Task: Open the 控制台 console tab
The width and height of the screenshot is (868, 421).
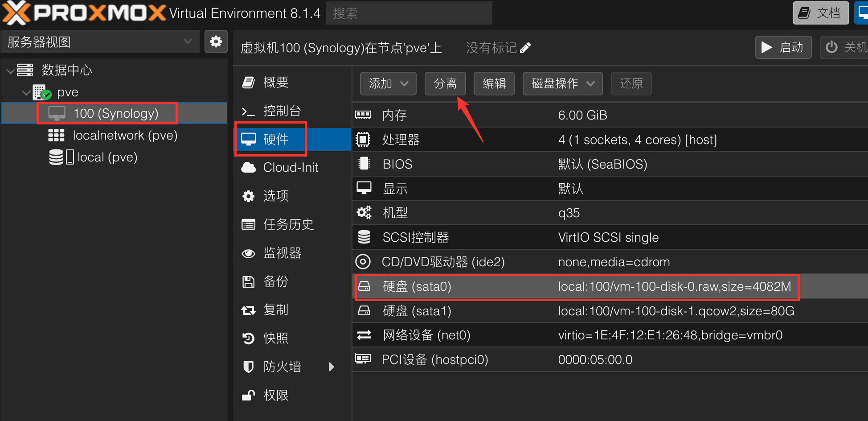Action: [292, 111]
